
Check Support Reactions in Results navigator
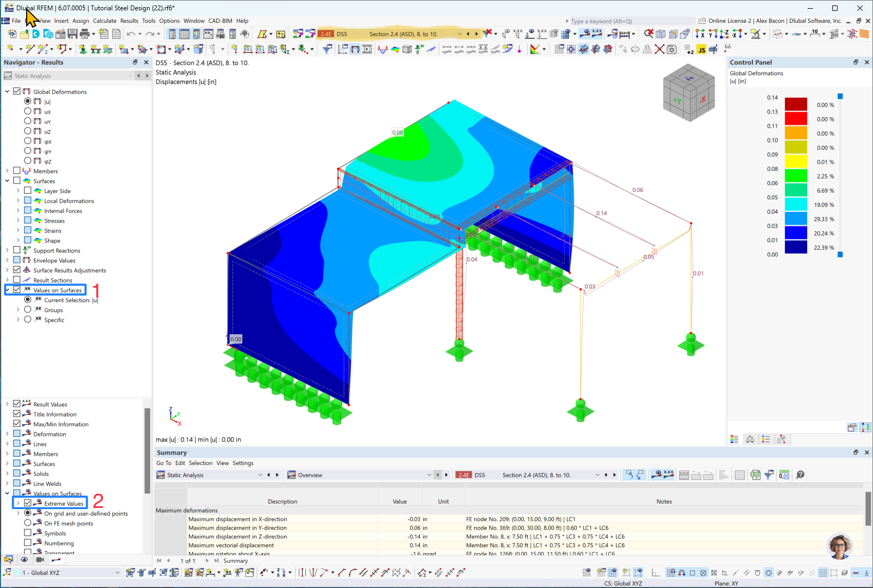click(17, 250)
